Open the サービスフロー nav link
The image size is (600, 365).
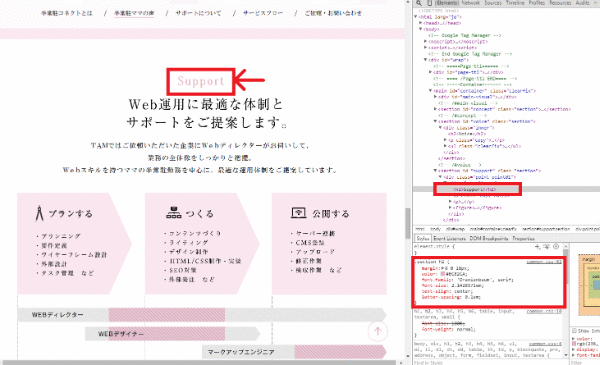pos(263,13)
